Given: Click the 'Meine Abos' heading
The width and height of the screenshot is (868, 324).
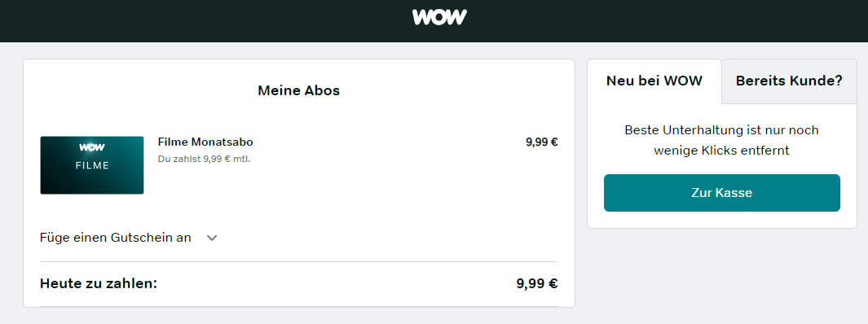Looking at the screenshot, I should tap(299, 90).
